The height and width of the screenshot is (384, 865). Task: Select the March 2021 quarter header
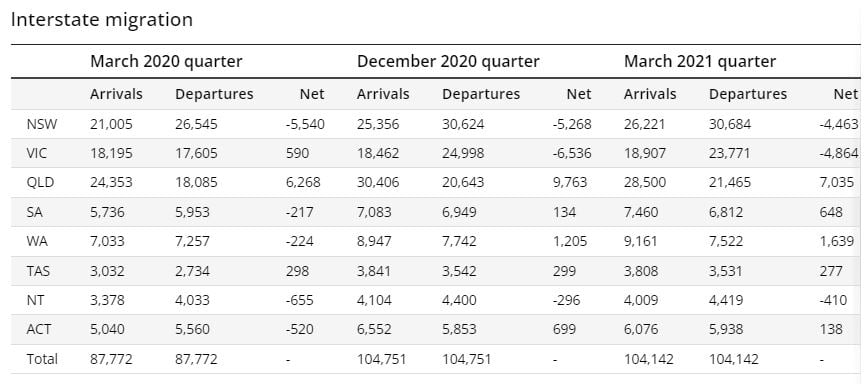coord(700,61)
